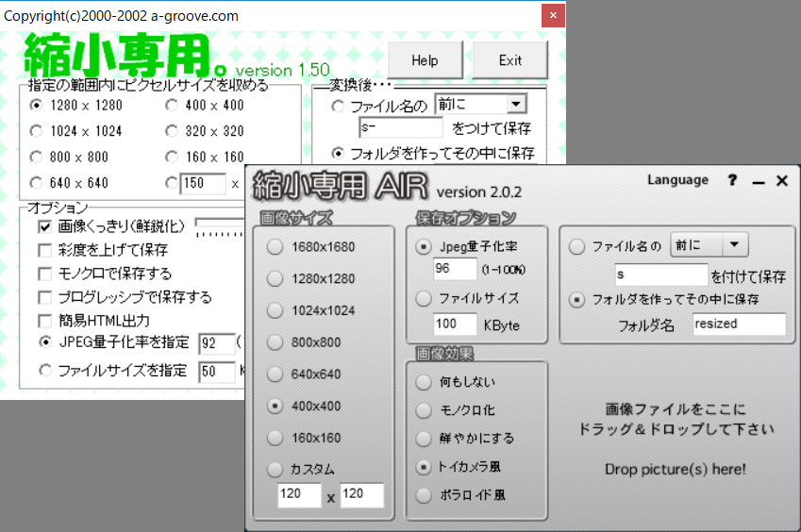Screen dimensions: 801x532
Task: Select 1280x1280 in AIR window
Action: 275,279
